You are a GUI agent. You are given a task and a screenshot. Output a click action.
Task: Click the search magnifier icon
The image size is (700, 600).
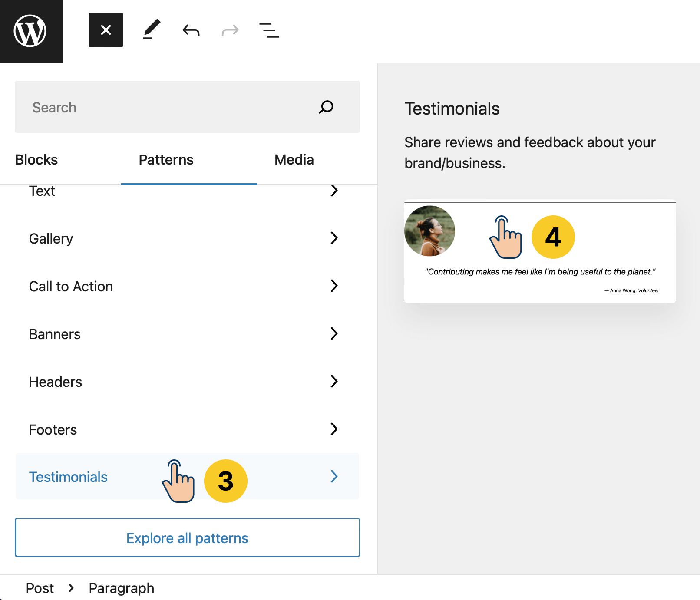[326, 107]
